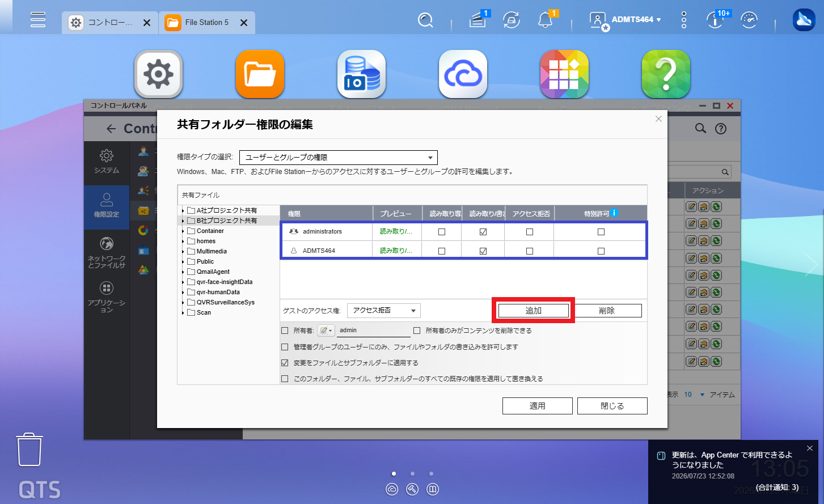Open the QTS main menu hamburger icon

coord(38,20)
